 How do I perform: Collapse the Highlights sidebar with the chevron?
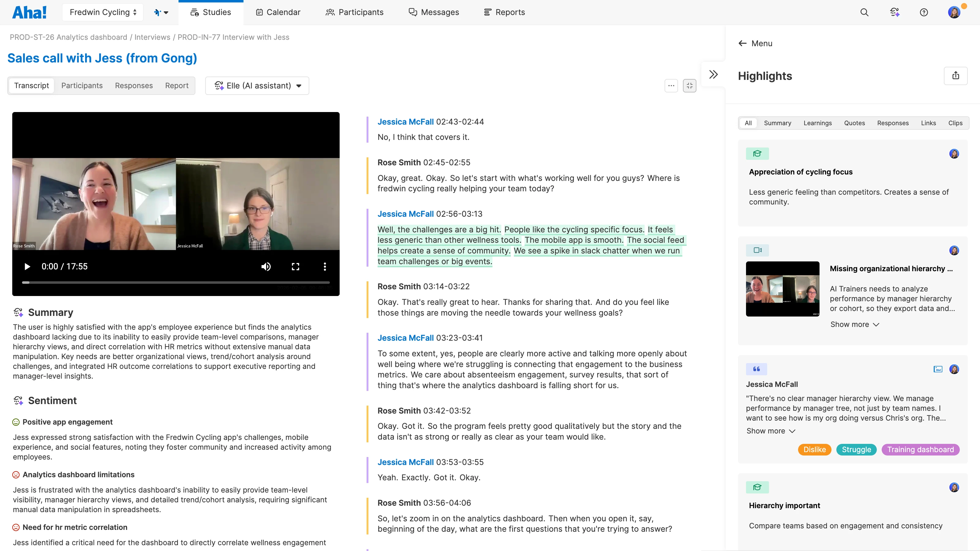point(713,74)
